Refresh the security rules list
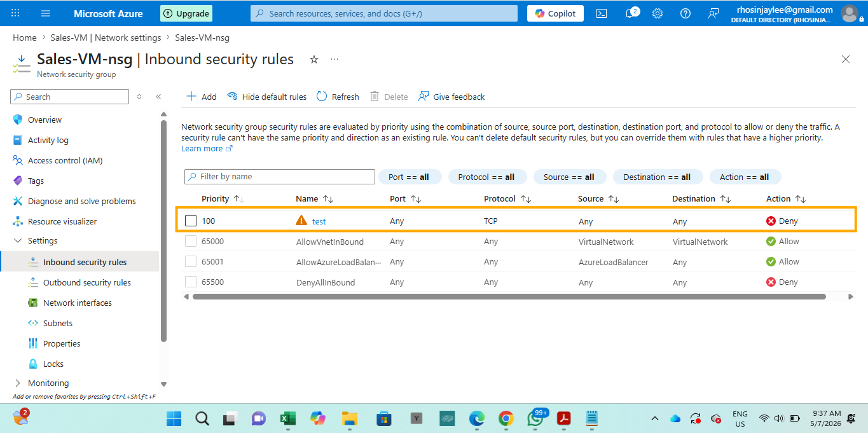The image size is (868, 433). click(x=338, y=97)
